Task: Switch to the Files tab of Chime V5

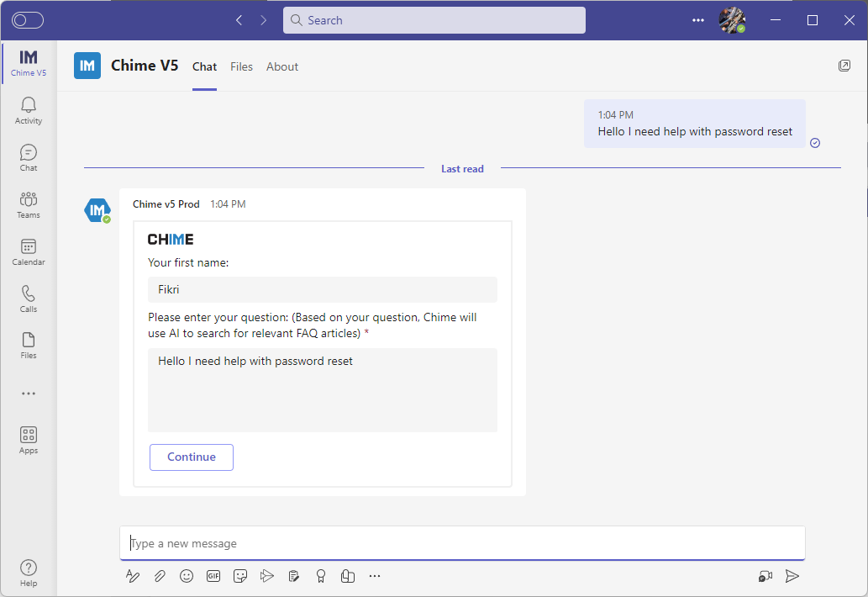Action: coord(241,66)
